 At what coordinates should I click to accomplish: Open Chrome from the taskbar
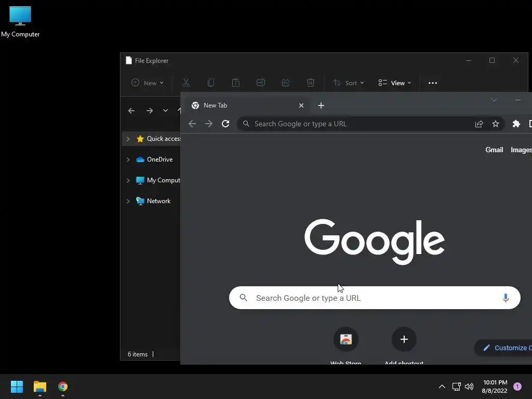point(63,387)
